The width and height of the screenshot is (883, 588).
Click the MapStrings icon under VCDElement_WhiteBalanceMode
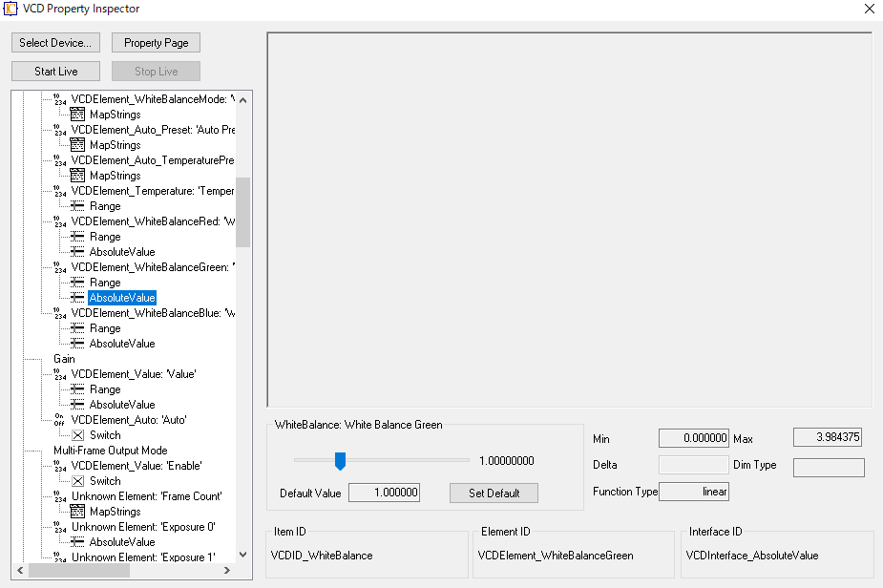tap(77, 115)
